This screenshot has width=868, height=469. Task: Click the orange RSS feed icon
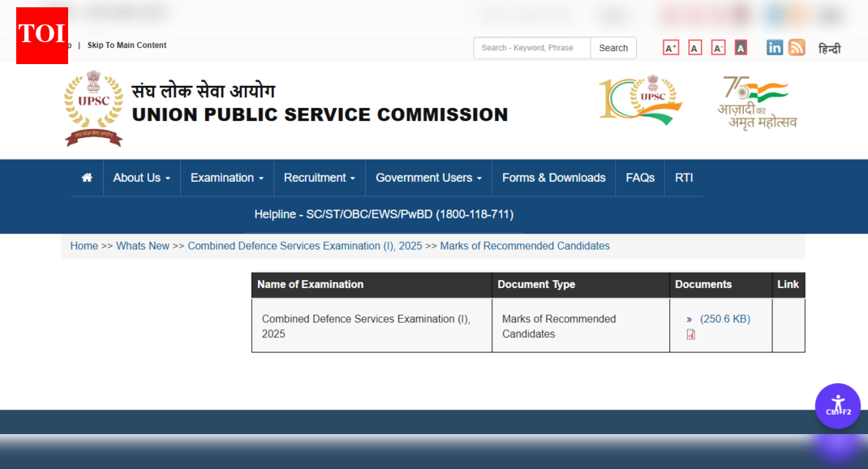tap(797, 48)
